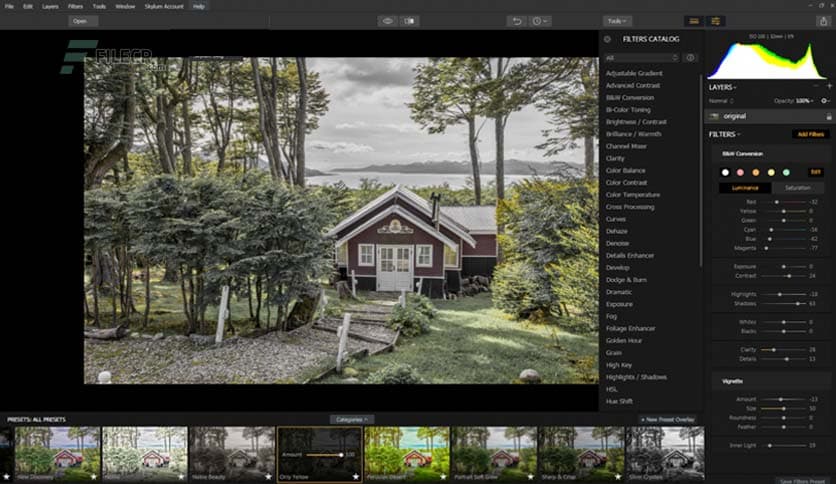Select the Portrait Soft Glow preset thumbnail
This screenshot has height=484, width=836.
point(494,454)
